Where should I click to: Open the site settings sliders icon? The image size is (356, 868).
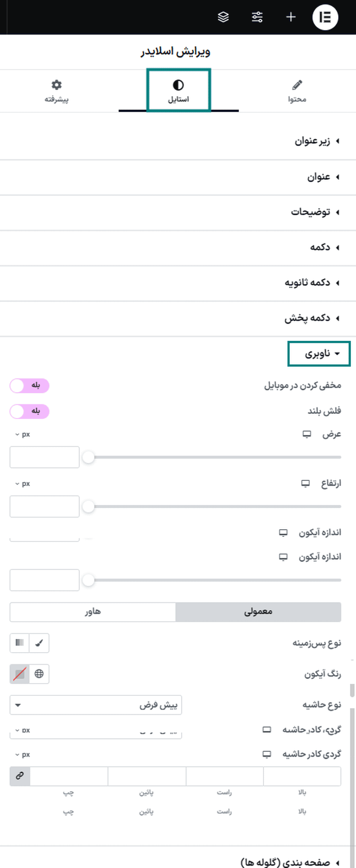[x=257, y=17]
